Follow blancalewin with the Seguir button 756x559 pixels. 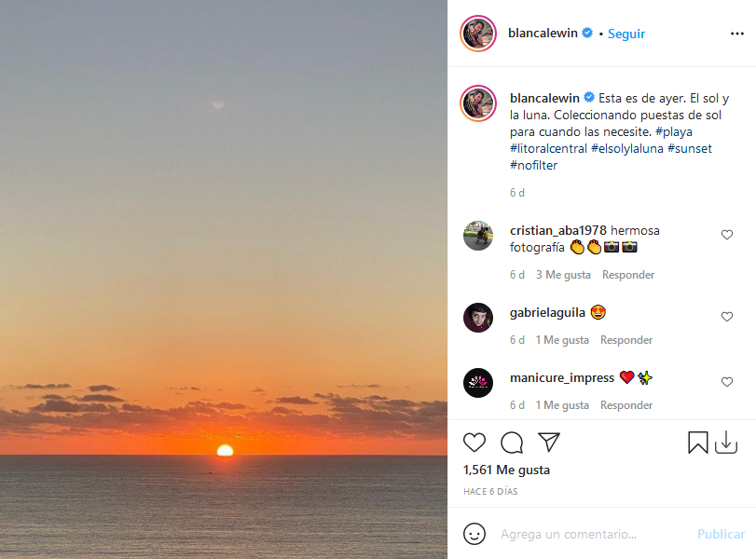point(626,34)
